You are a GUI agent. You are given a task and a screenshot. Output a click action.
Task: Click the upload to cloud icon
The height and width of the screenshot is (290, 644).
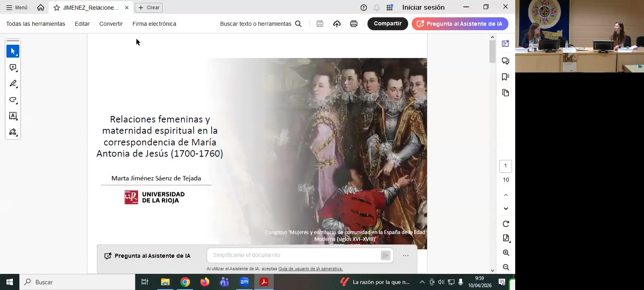[337, 24]
